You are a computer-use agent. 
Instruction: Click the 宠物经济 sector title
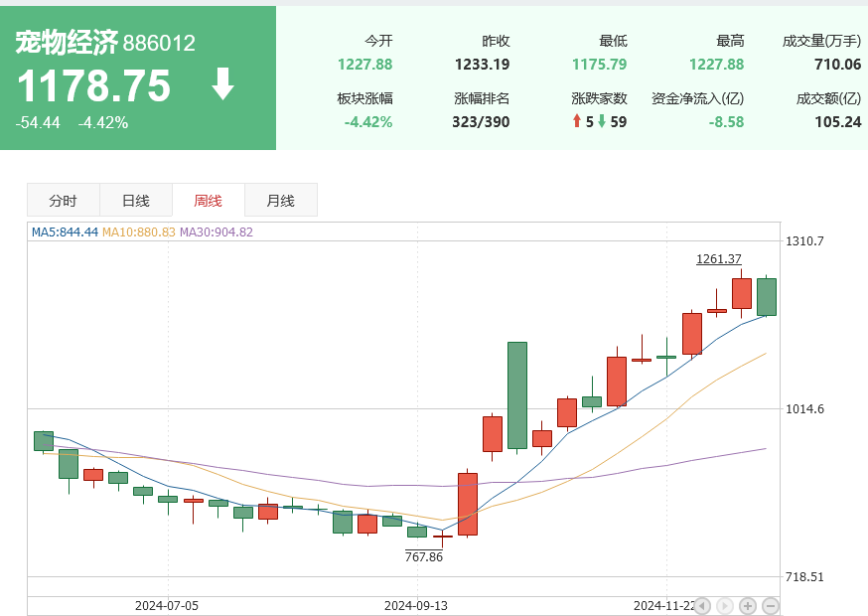pos(66,43)
